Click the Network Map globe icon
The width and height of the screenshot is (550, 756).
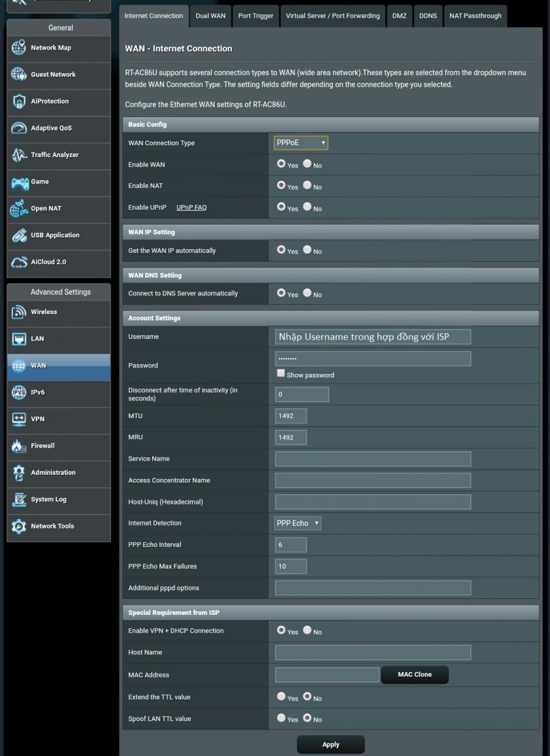(19, 48)
